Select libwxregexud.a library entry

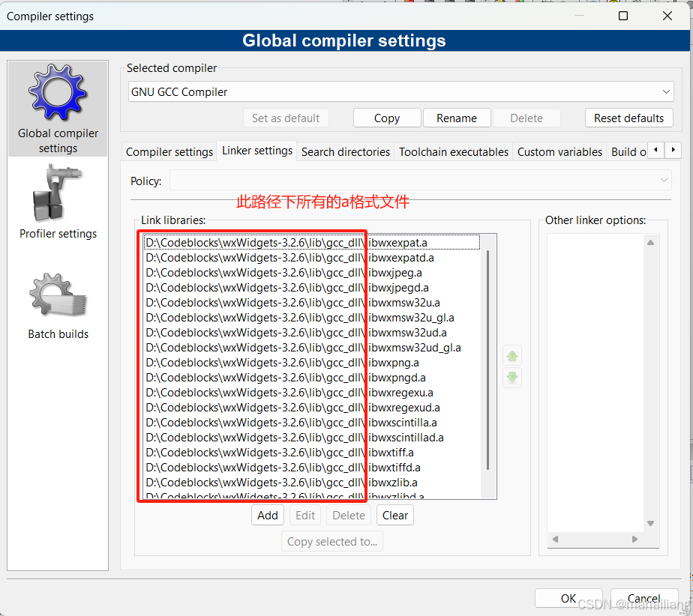click(x=311, y=408)
